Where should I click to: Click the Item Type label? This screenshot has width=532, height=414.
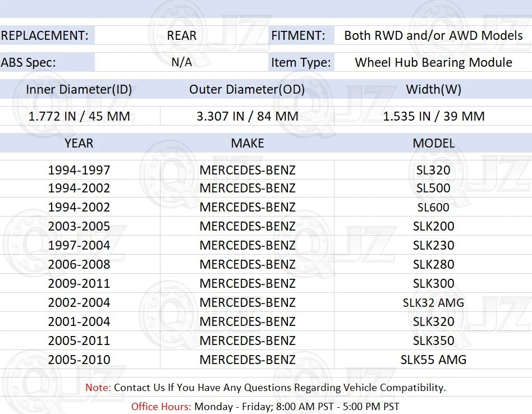301,62
